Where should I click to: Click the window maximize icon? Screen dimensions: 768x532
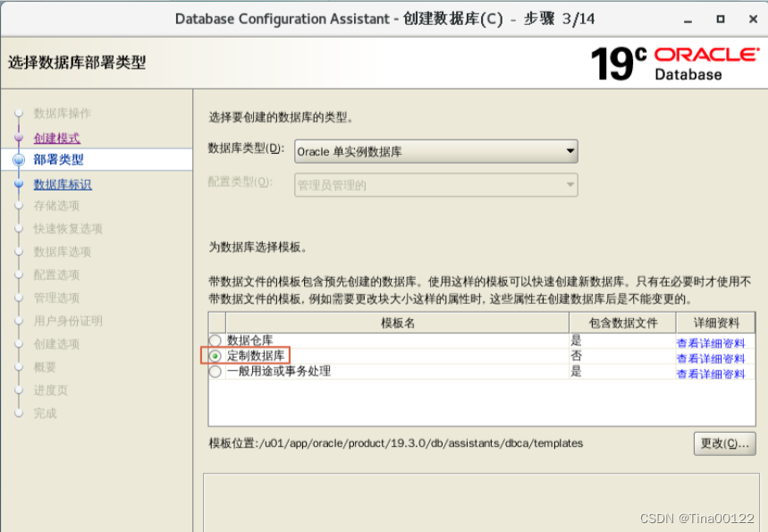click(721, 19)
